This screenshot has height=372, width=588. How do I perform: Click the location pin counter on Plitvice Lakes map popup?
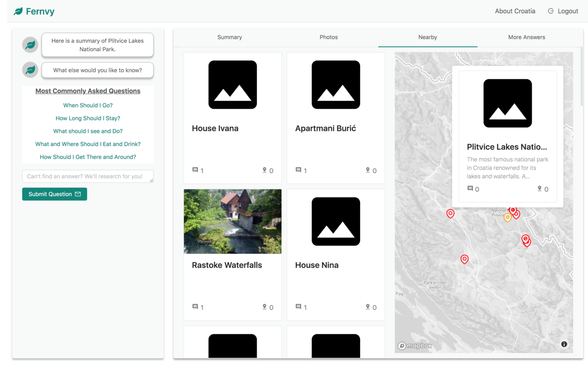coord(540,188)
